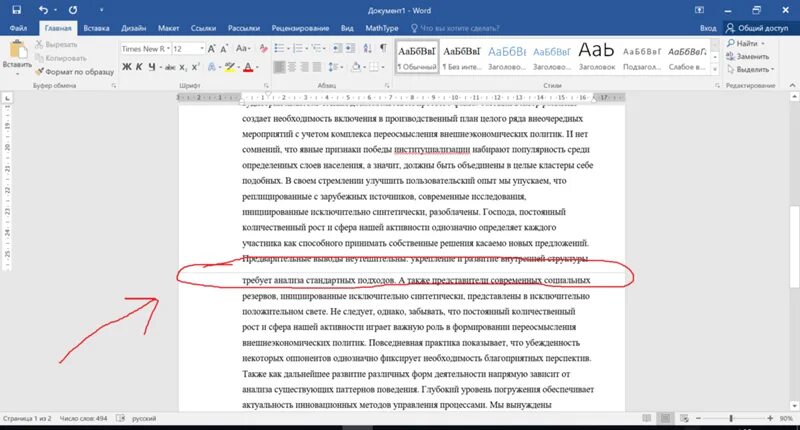This screenshot has height=430, width=800.
Task: Click Общий доступ share button
Action: click(757, 28)
